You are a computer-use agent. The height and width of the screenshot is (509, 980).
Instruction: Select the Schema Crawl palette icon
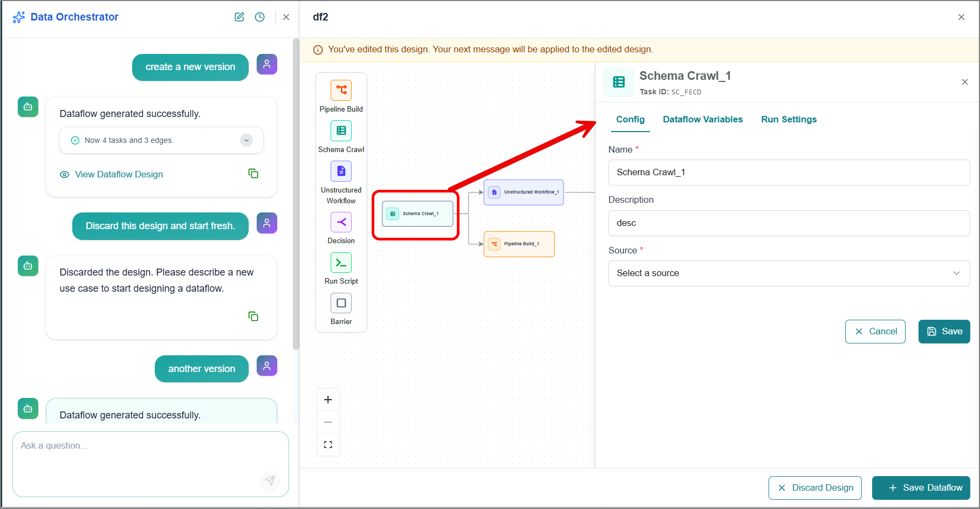point(341,130)
